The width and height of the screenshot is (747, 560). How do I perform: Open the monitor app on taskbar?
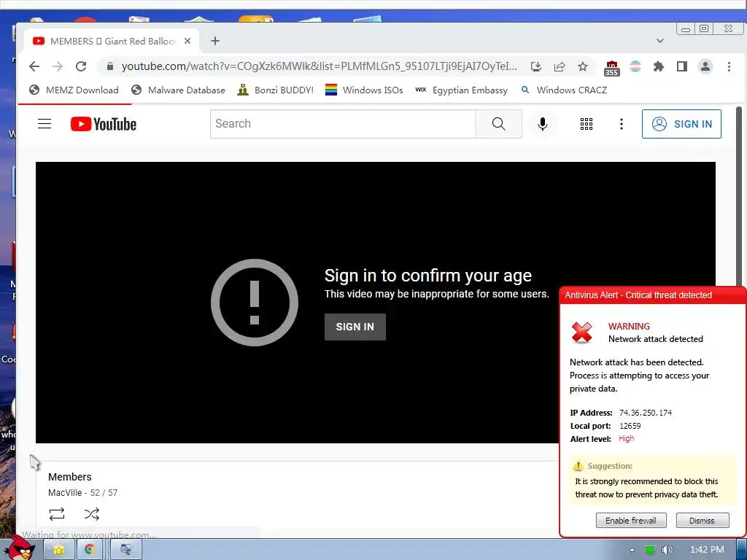(125, 550)
